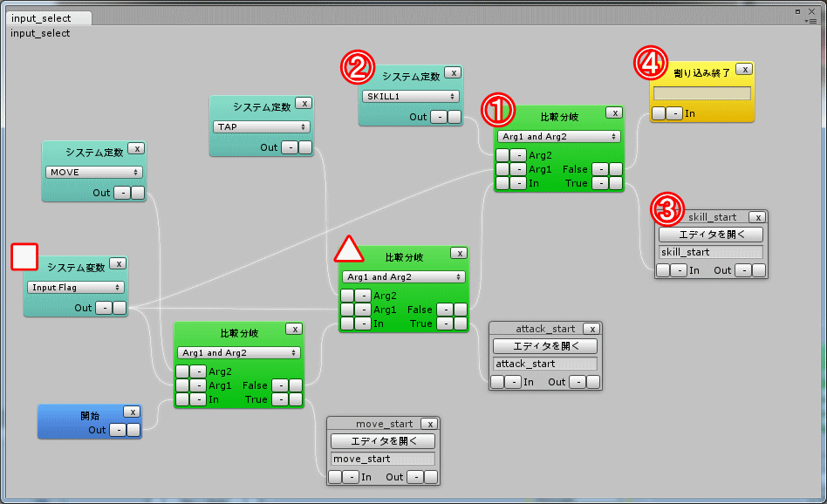Click the minus button beside skill_start Out
Screen dimensions: 827x504
[x=743, y=270]
